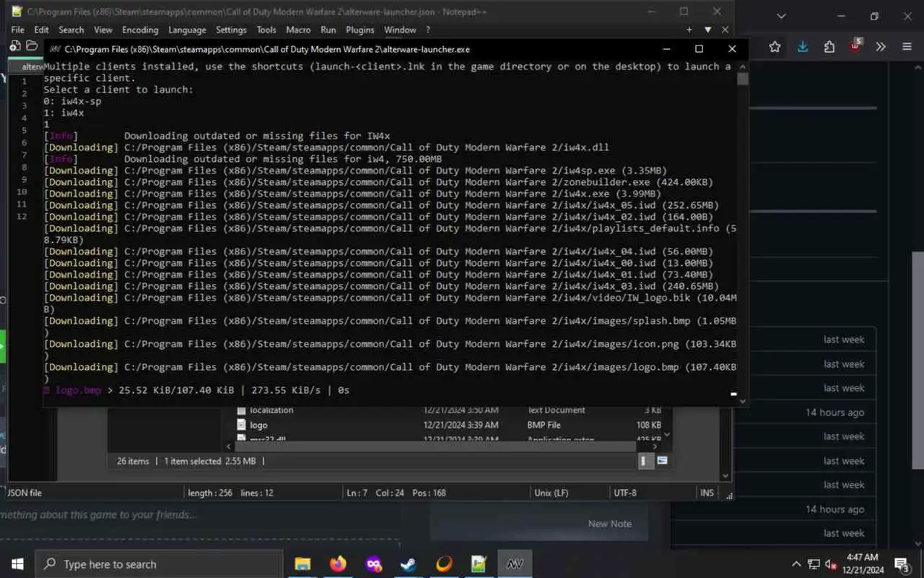Open Notepad++ from the taskbar
The image size is (924, 578).
click(x=479, y=564)
